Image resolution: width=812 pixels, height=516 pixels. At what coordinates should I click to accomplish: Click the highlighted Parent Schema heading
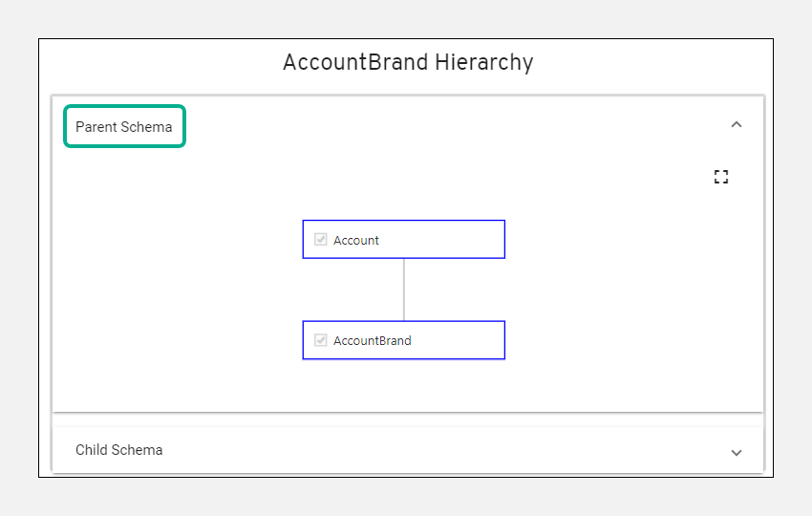click(124, 127)
